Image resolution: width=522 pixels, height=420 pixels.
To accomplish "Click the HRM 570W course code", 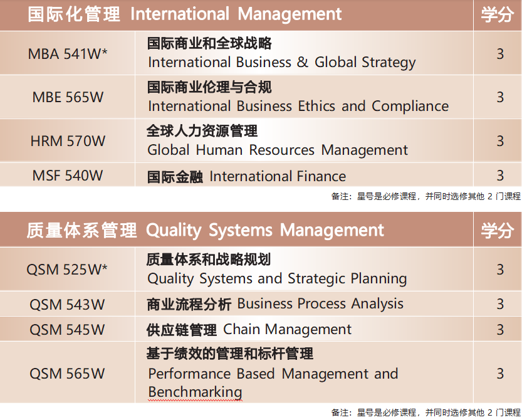I will (68, 141).
